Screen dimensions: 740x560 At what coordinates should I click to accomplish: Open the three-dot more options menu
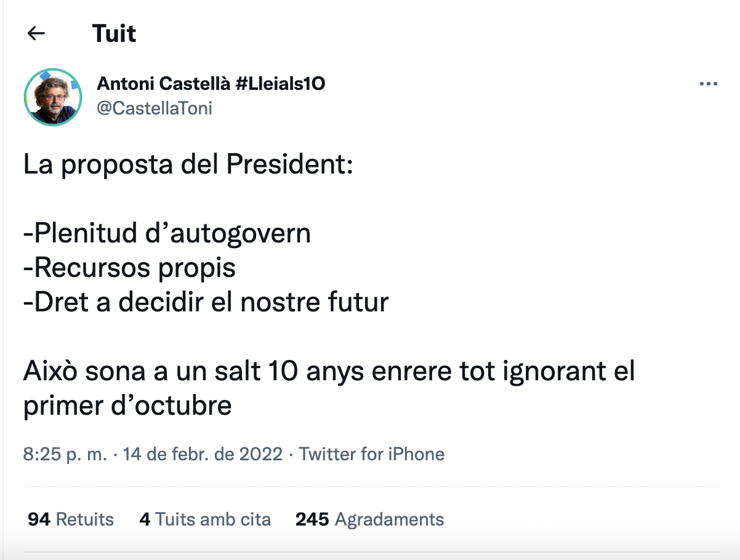pyautogui.click(x=709, y=84)
